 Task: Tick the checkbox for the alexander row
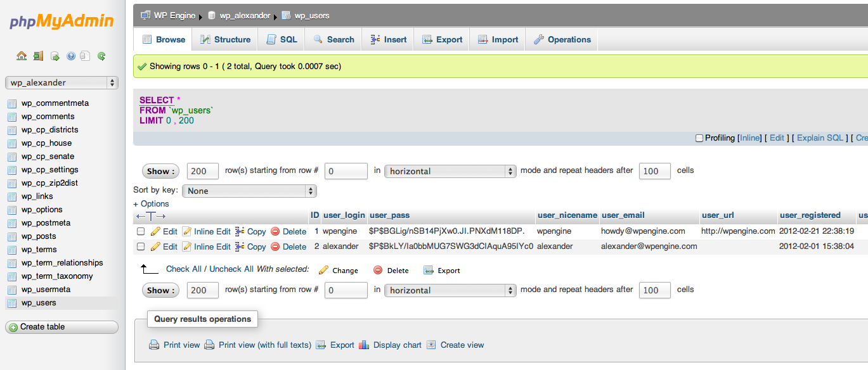(141, 246)
